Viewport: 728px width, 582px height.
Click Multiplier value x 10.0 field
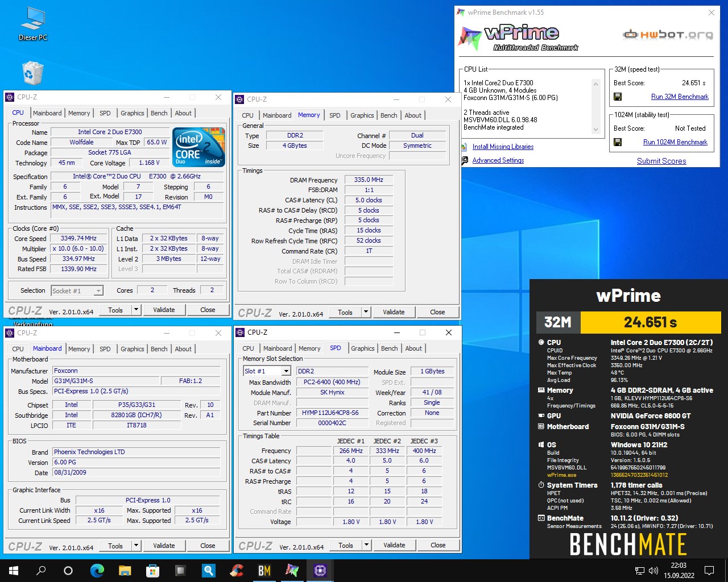click(x=78, y=249)
